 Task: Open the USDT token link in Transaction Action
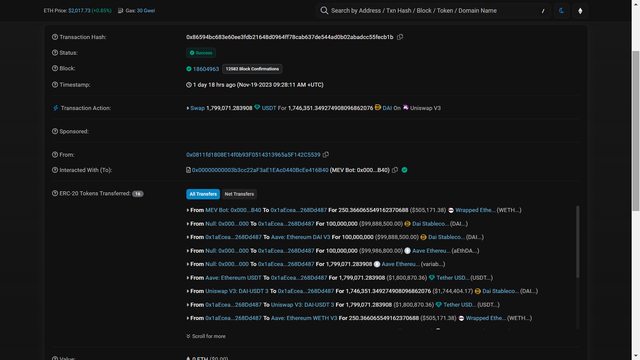(x=269, y=108)
